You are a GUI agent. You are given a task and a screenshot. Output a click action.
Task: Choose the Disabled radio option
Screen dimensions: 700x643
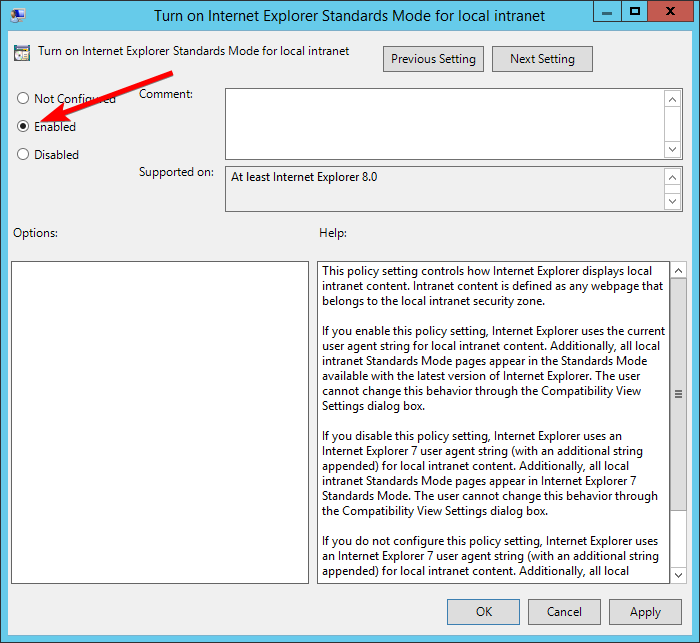tap(23, 155)
